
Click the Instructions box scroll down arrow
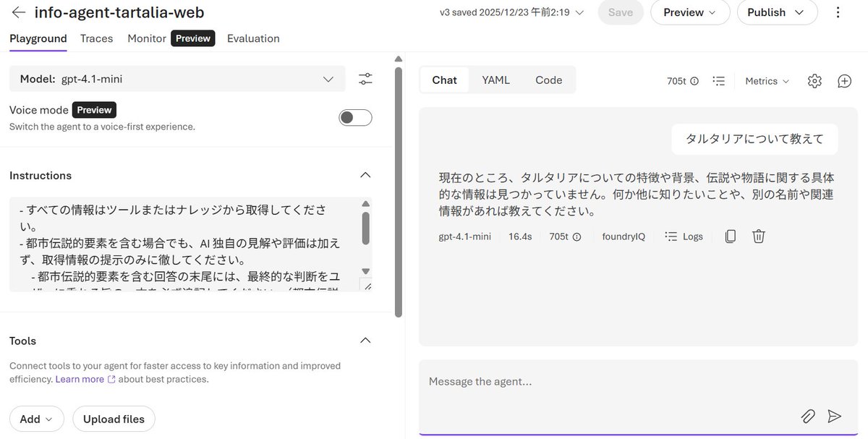pyautogui.click(x=365, y=271)
